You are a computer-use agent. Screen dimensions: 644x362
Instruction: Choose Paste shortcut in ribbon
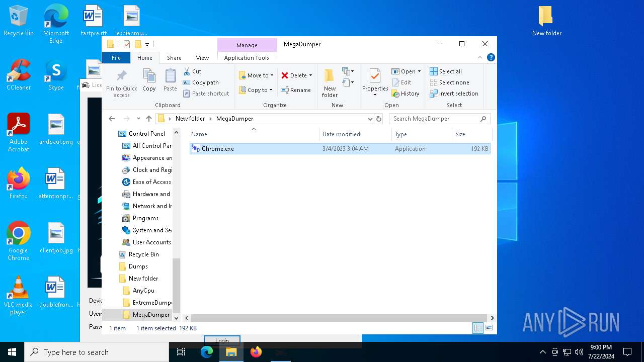pyautogui.click(x=206, y=94)
